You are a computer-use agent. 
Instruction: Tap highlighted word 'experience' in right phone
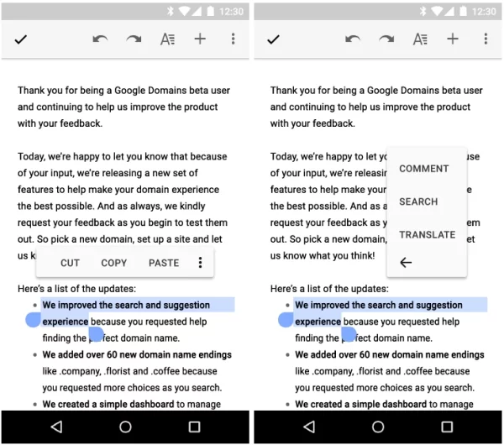pyautogui.click(x=318, y=322)
